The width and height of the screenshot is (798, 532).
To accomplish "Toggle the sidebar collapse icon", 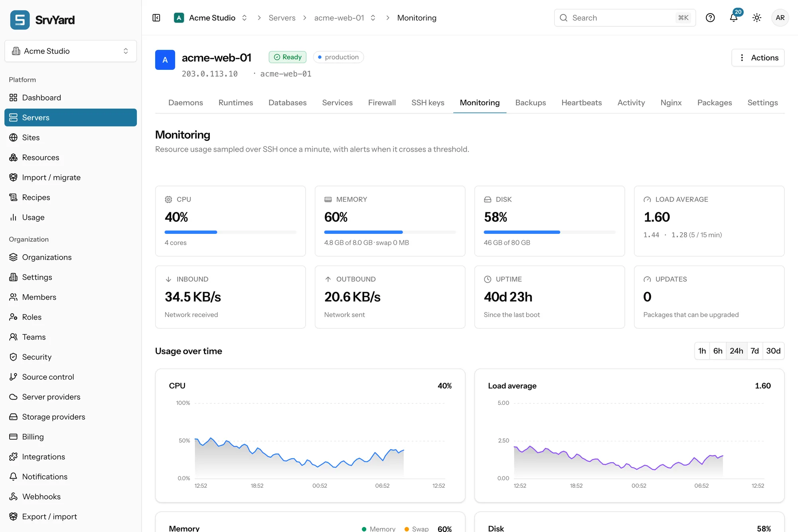I will (x=156, y=18).
